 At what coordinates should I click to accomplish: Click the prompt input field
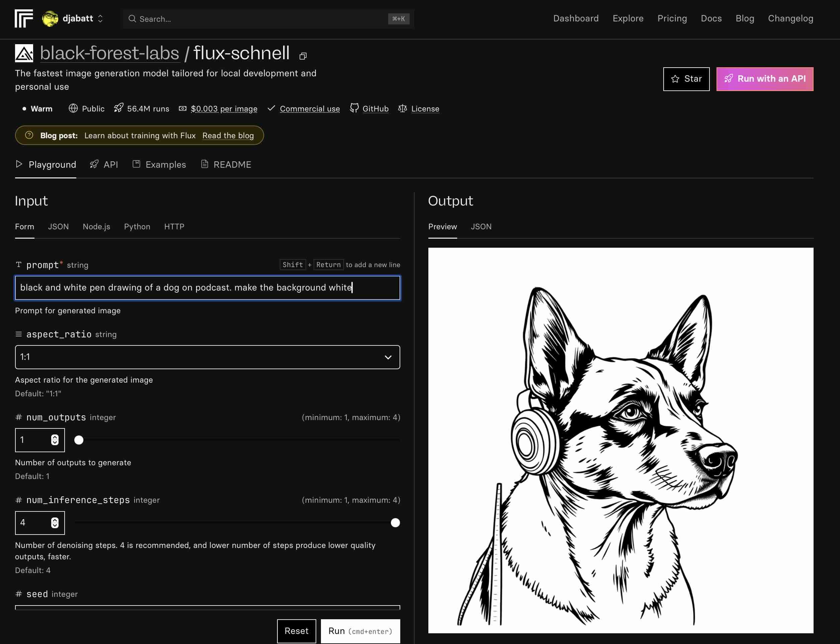[x=207, y=288]
